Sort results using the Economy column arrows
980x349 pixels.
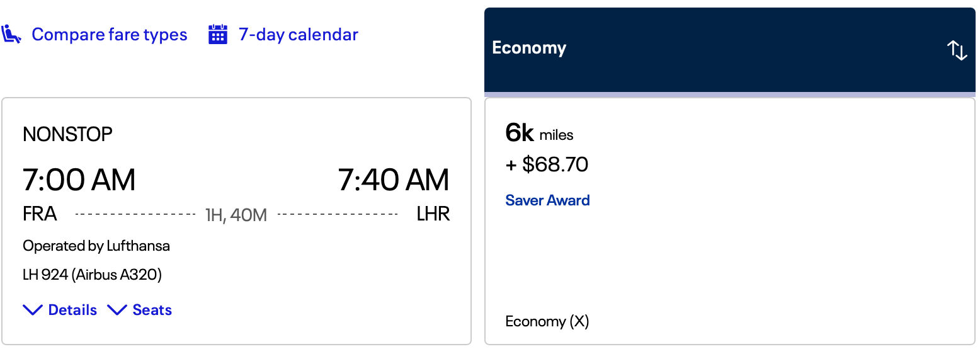(957, 50)
